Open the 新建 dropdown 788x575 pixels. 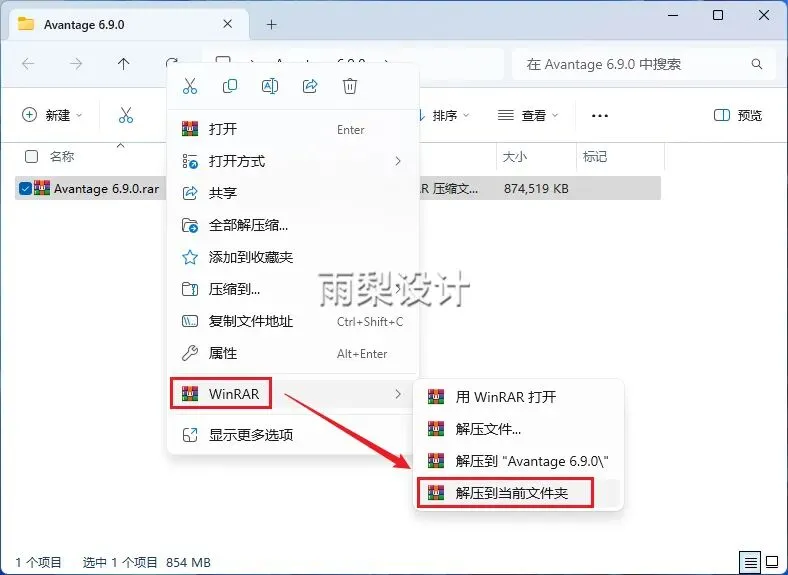click(52, 115)
